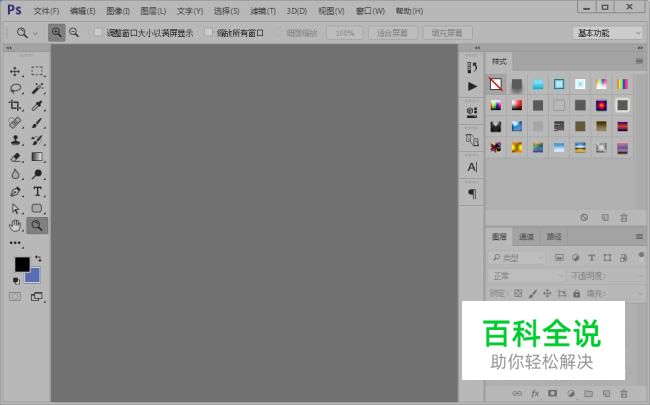This screenshot has width=650, height=405.
Task: Select the Rectangular Marquee tool
Action: coord(37,71)
